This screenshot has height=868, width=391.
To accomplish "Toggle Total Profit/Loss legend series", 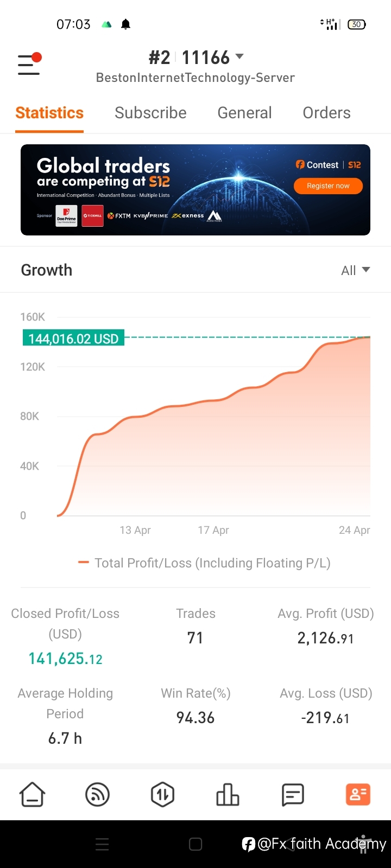I will coord(204,563).
